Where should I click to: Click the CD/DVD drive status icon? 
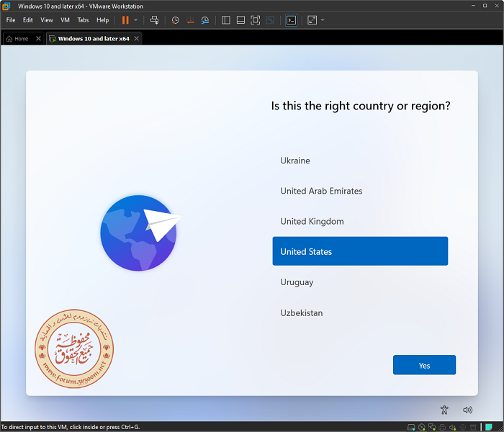(x=422, y=427)
